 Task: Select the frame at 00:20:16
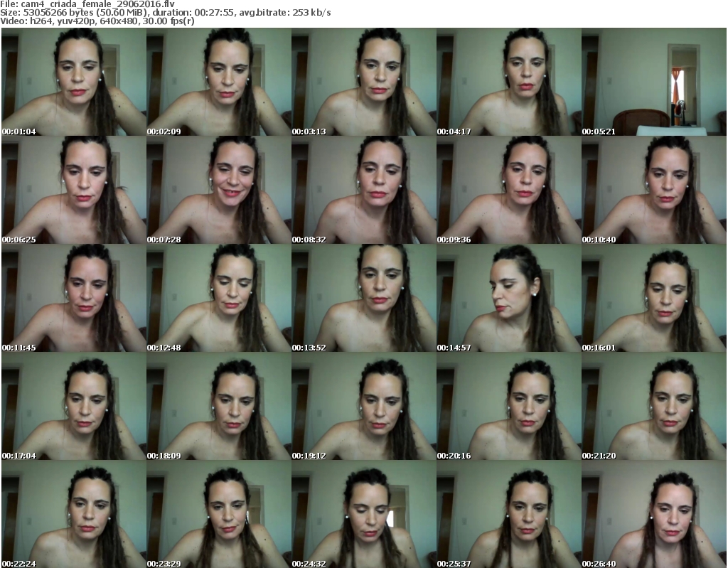[509, 406]
